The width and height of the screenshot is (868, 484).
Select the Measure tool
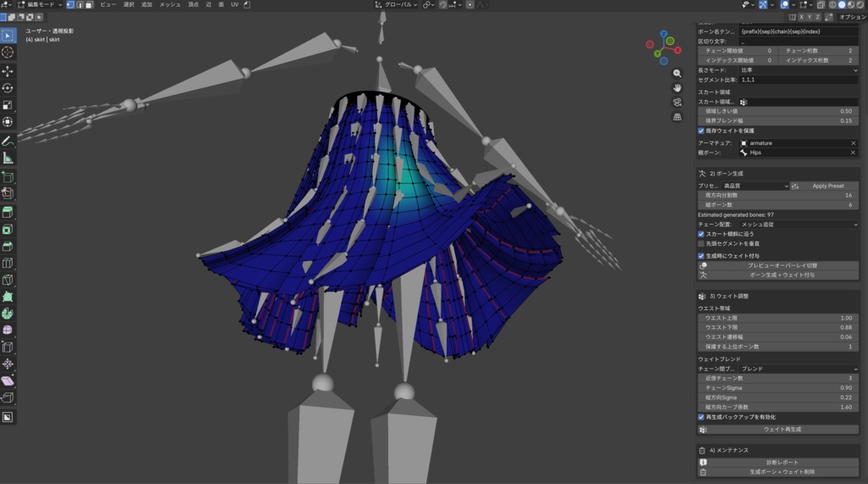click(x=8, y=158)
